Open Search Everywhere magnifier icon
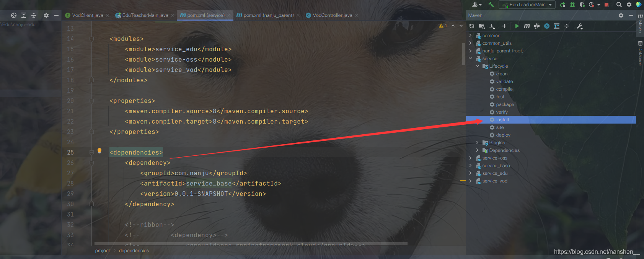Screen dimensions: 644x259 click(619, 5)
